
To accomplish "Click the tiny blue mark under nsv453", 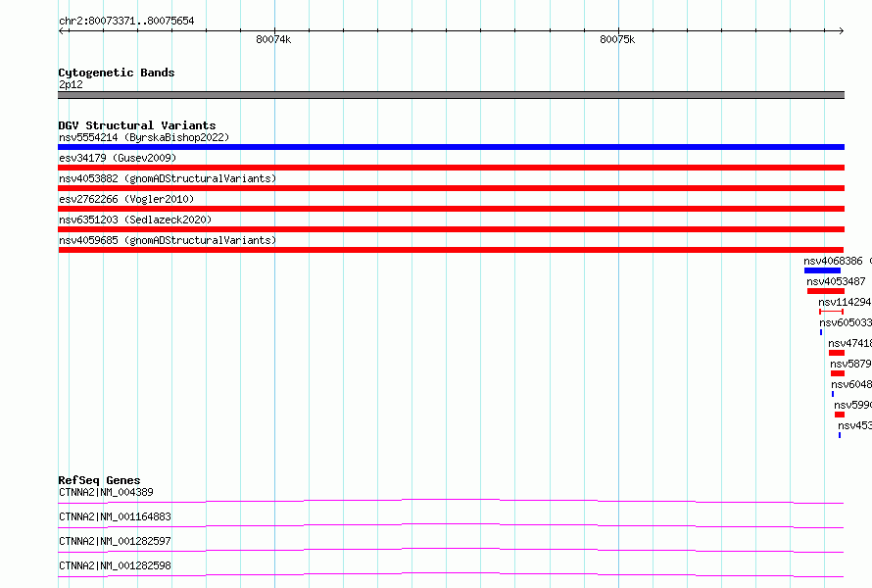I will pyautogui.click(x=840, y=435).
